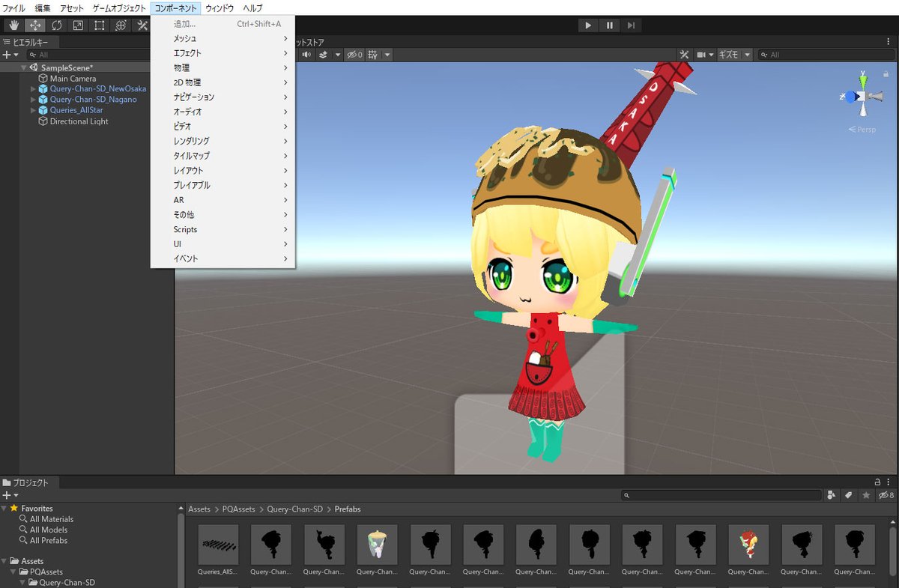Open Hierarchy create plus dropdown

click(10, 55)
